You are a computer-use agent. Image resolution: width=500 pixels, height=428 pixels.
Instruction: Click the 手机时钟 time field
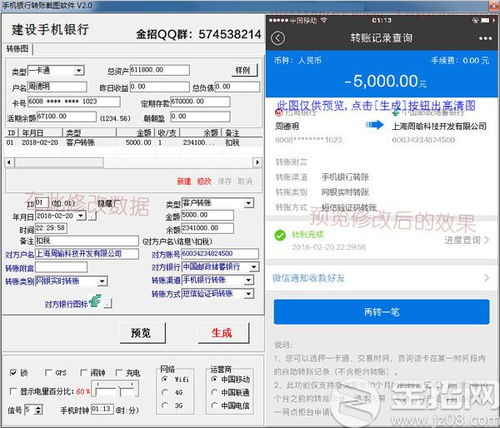(102, 409)
